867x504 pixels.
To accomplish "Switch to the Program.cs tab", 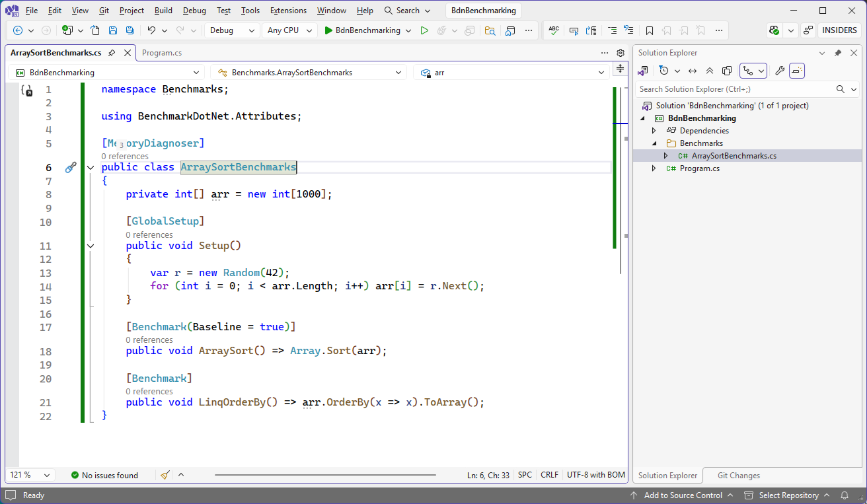I will point(161,53).
